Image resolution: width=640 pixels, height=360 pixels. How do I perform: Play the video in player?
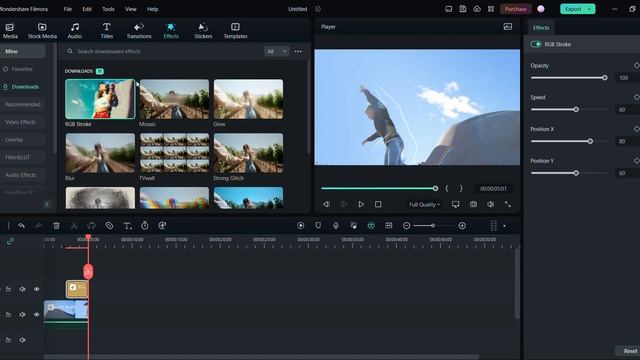(361, 204)
